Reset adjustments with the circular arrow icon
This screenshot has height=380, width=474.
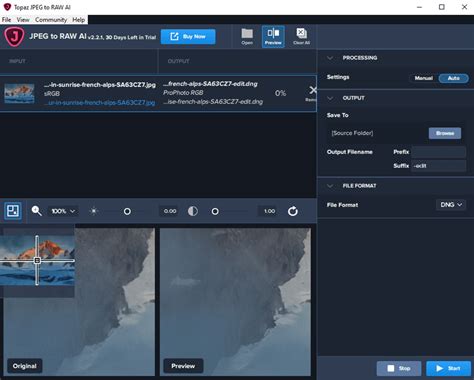(x=293, y=211)
